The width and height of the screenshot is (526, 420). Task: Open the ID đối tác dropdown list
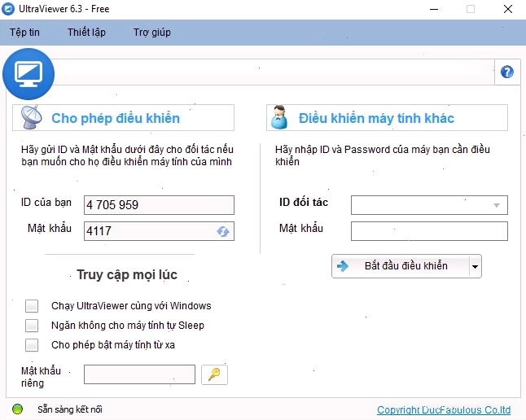click(497, 205)
